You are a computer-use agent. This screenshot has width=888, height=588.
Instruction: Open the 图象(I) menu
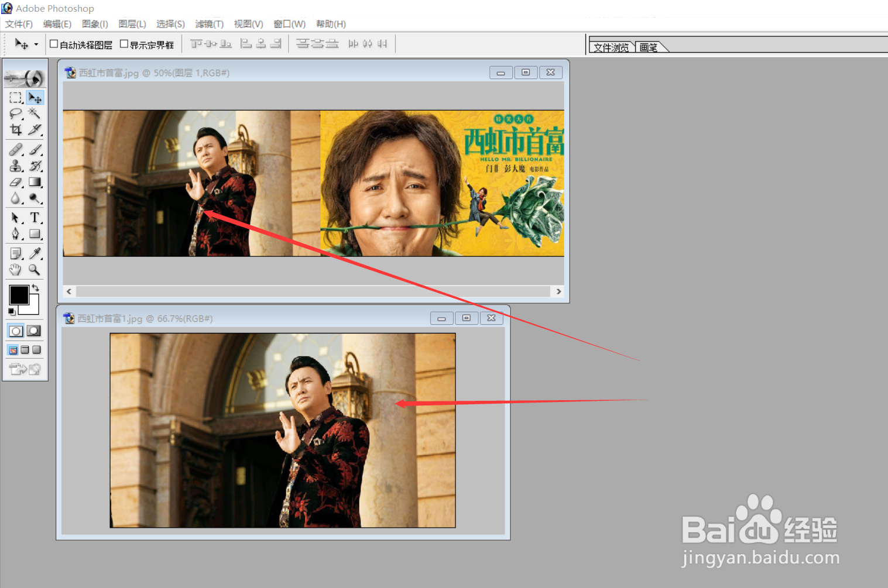tap(95, 24)
